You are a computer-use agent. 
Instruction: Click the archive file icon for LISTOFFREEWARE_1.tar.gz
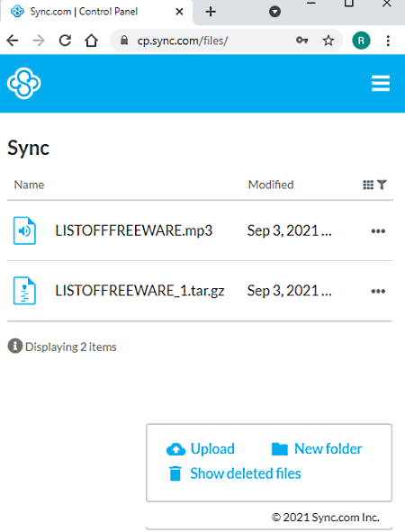[24, 291]
